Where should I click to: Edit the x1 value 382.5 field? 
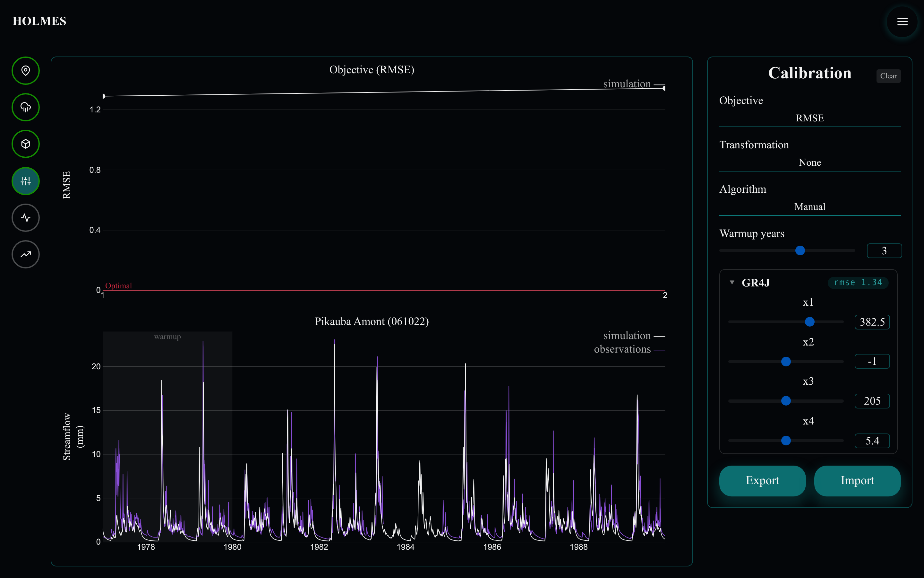872,322
